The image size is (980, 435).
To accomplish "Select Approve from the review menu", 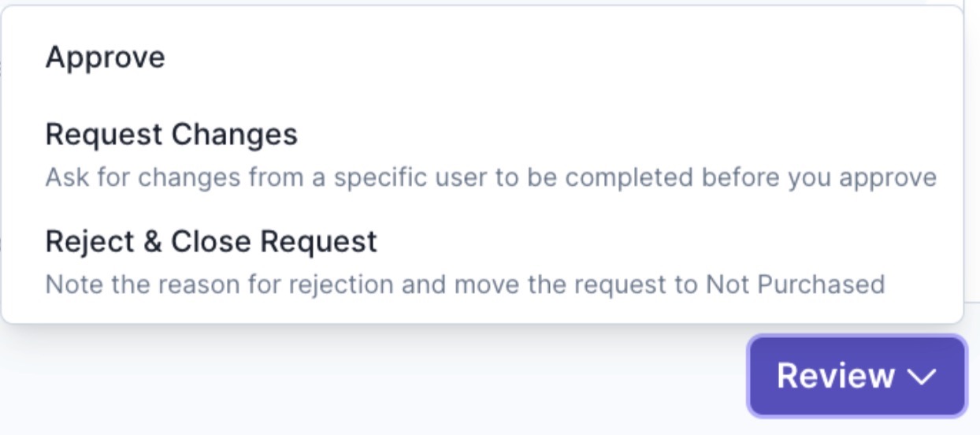I will tap(482, 58).
